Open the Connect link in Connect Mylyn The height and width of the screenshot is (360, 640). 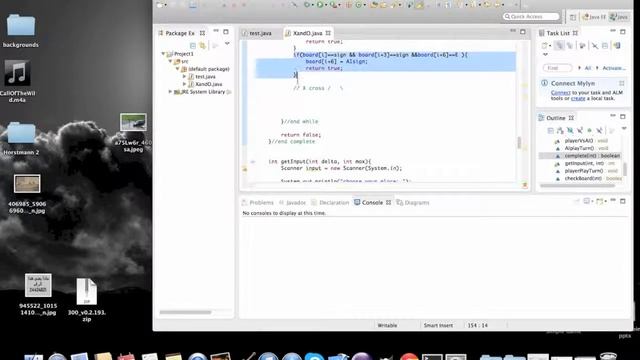(560, 93)
